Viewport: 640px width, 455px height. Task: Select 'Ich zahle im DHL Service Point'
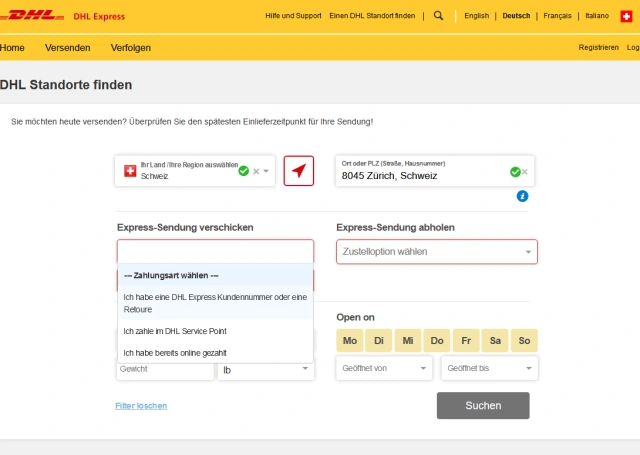tap(175, 330)
